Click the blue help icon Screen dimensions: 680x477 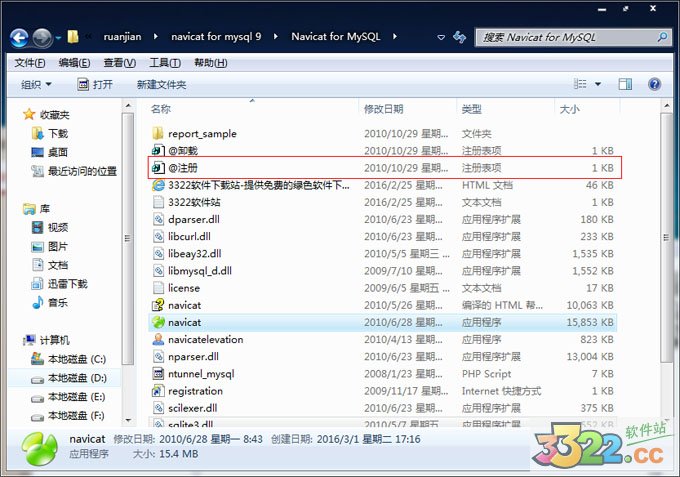[x=654, y=84]
